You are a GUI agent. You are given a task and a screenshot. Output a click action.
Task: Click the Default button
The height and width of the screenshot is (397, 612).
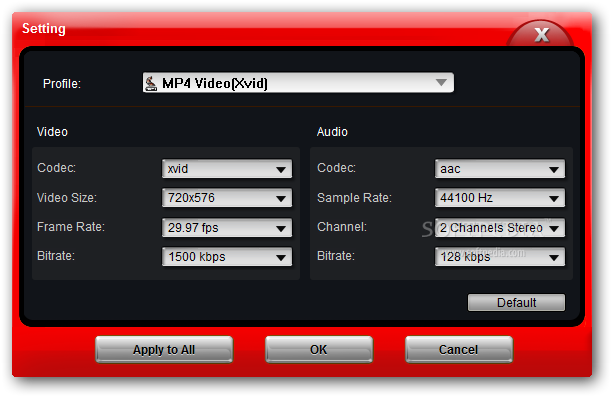coord(516,303)
